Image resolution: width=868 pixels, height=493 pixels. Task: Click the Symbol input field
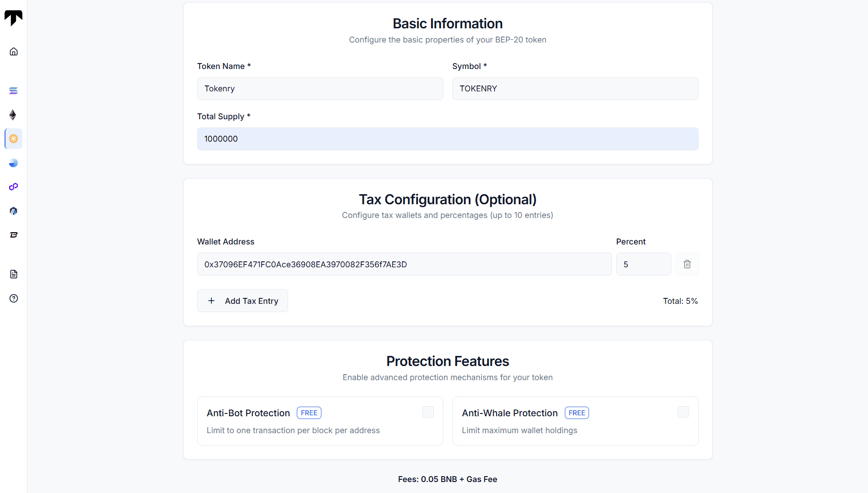[x=575, y=89]
